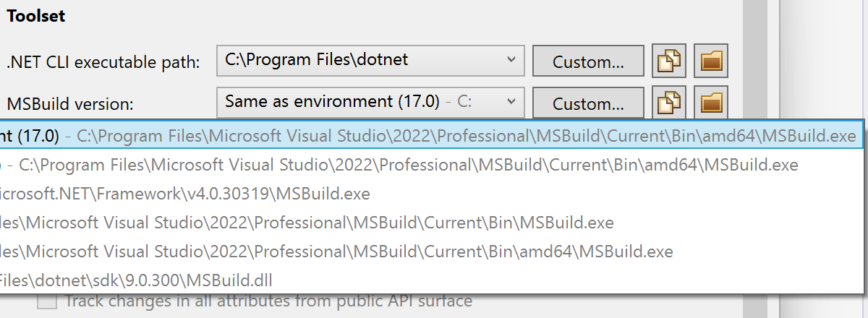Browse folder for .NET CLI executable path

pos(710,61)
